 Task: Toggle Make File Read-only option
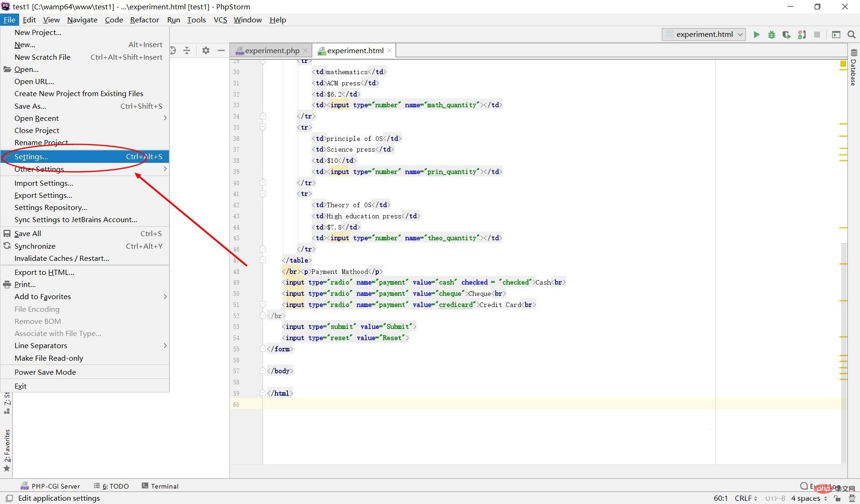49,358
